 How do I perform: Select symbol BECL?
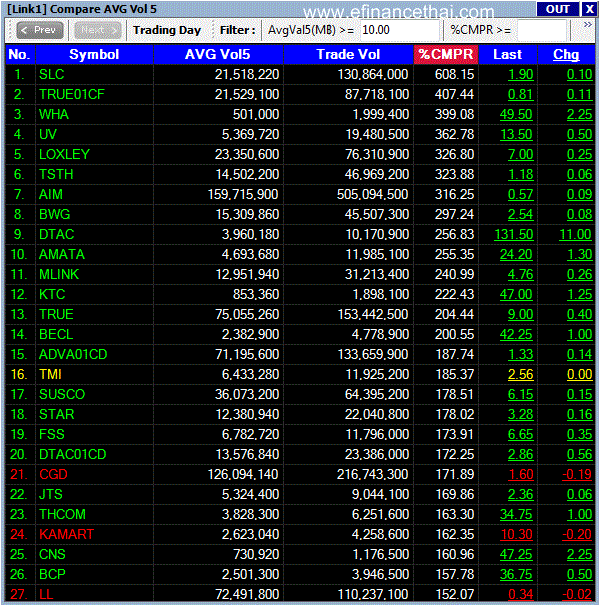click(56, 335)
